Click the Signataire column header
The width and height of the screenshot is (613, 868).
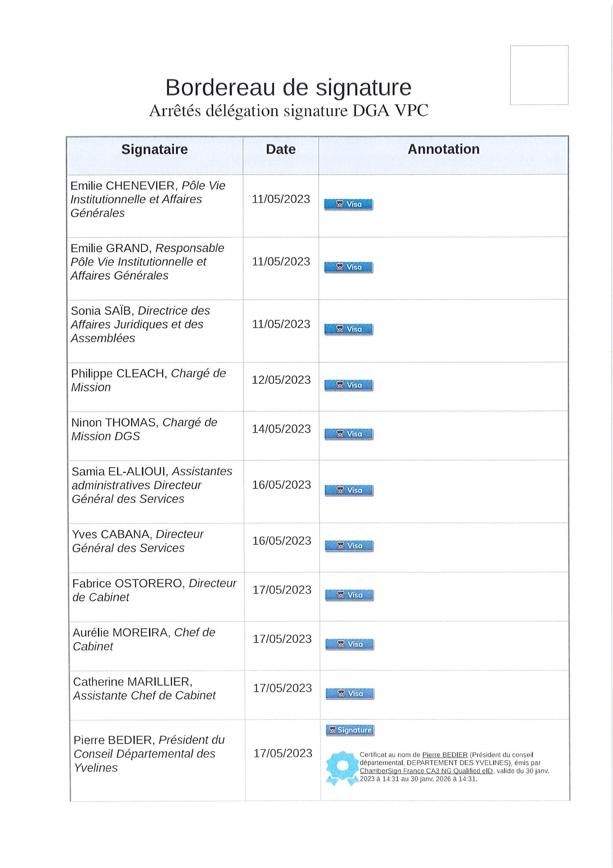coord(154,149)
